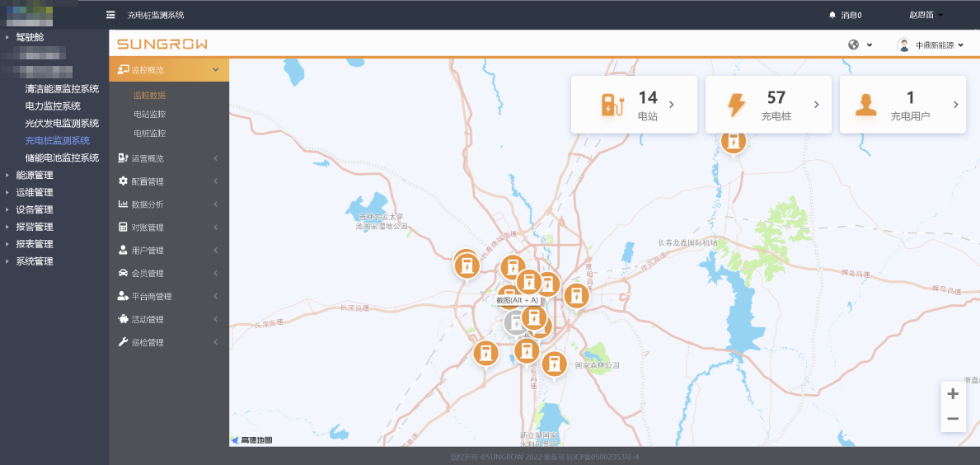This screenshot has height=465, width=980.
Task: Select the westernmost orange station marker pair
Action: (467, 265)
